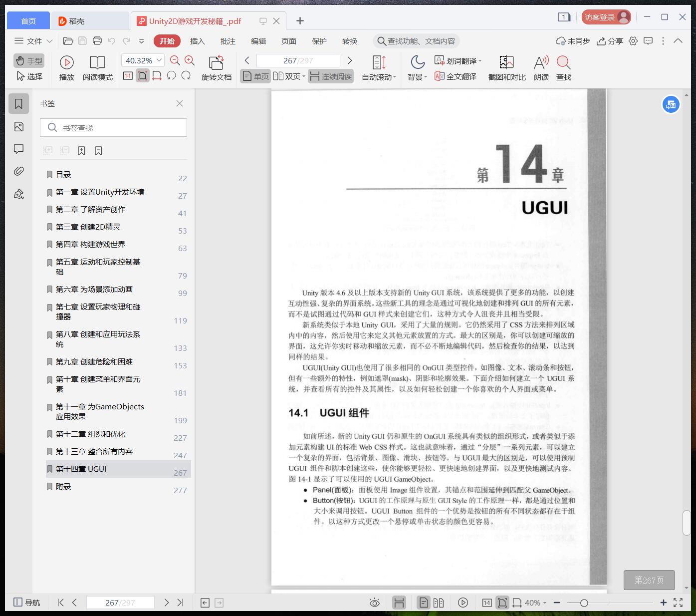696x616 pixels.
Task: Click the Print icon
Action: point(97,41)
